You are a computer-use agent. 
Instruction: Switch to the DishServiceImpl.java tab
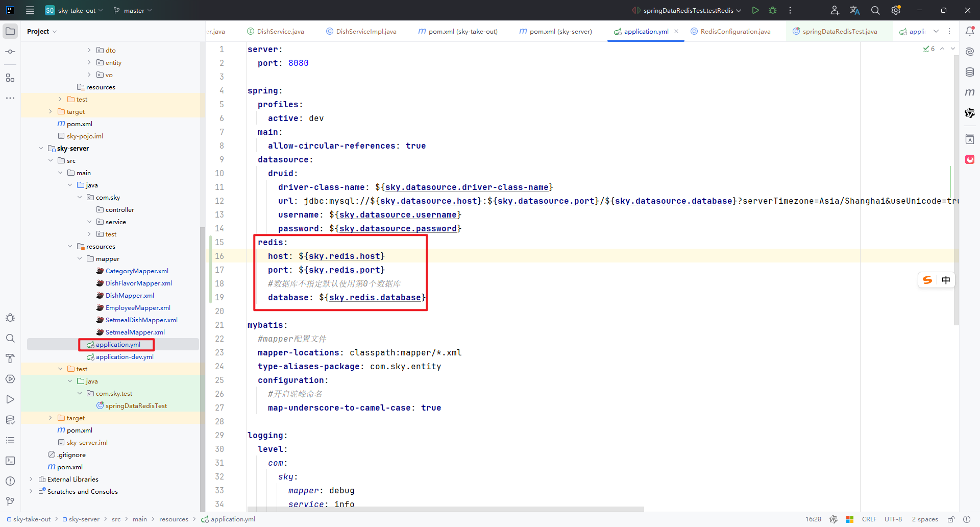click(365, 31)
